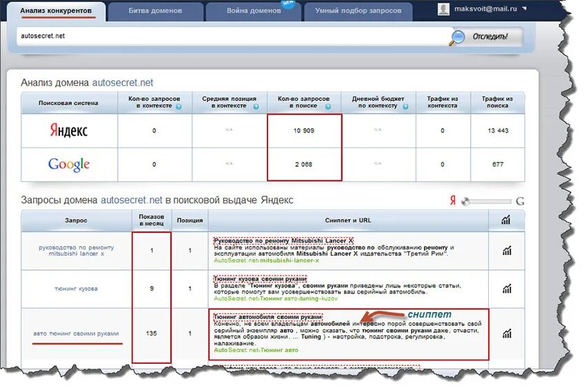Screen dimensions: 586x392
Task: Click the AutoSecret.net Тюнинг авто URL
Action: 256,350
